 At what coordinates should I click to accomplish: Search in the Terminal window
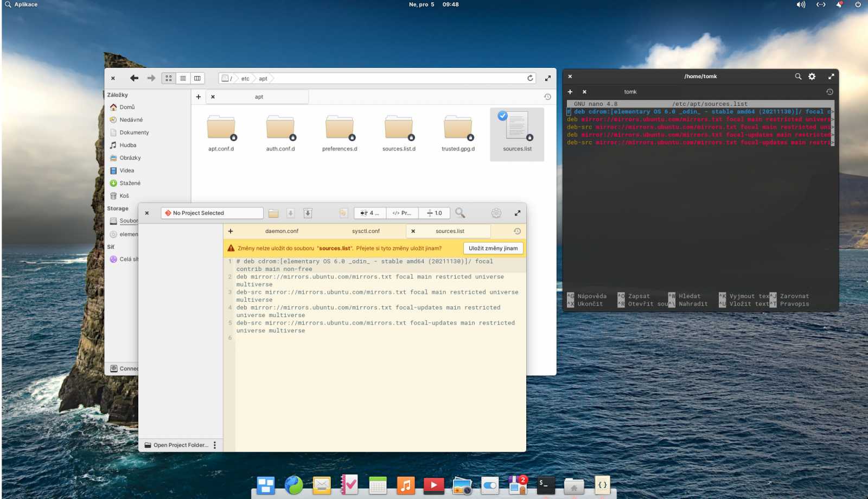798,77
